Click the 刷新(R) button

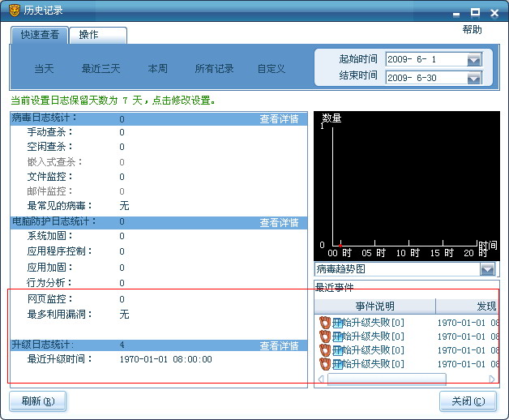click(x=37, y=401)
